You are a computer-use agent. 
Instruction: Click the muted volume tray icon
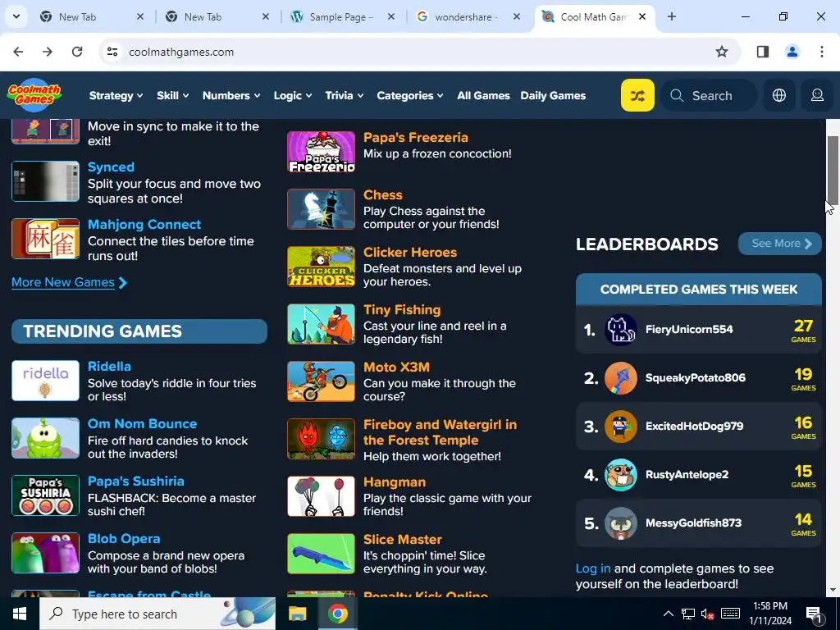coord(707,614)
